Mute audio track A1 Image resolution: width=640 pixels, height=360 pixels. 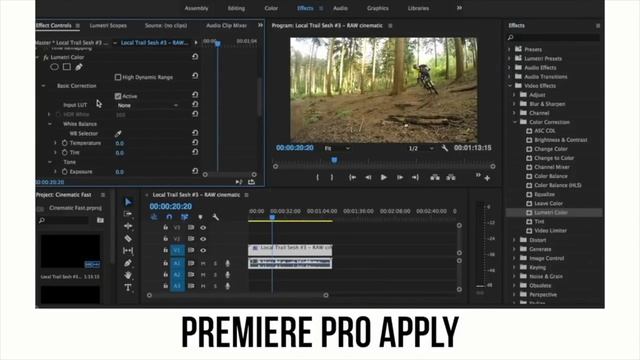pos(203,264)
